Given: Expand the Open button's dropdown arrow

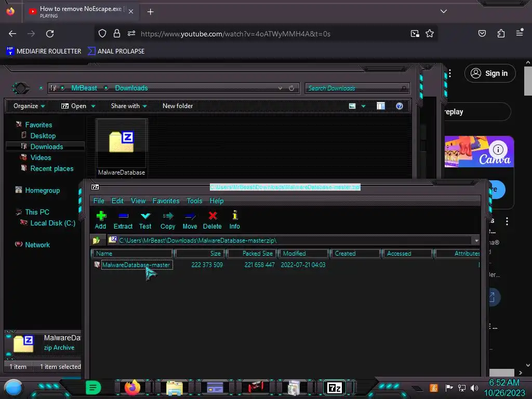Looking at the screenshot, I should 93,106.
